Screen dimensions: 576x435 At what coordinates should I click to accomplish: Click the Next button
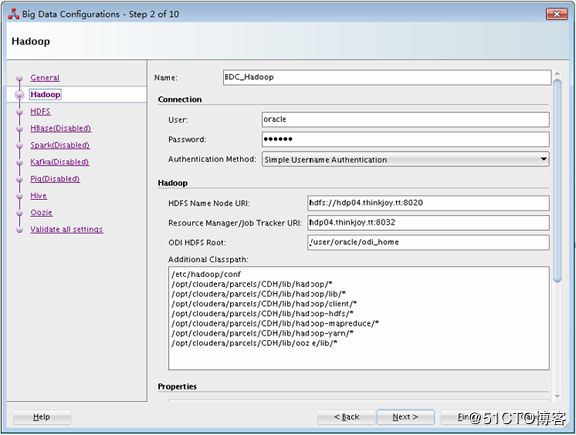click(x=406, y=417)
